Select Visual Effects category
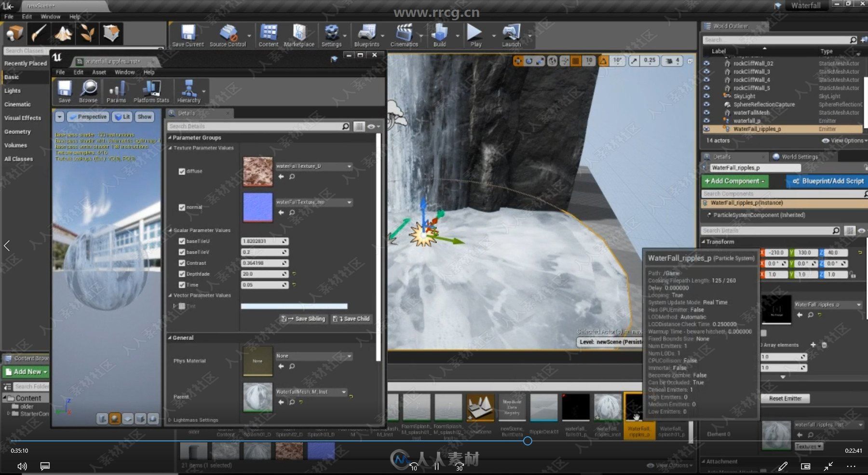This screenshot has width=868, height=475. tap(23, 118)
